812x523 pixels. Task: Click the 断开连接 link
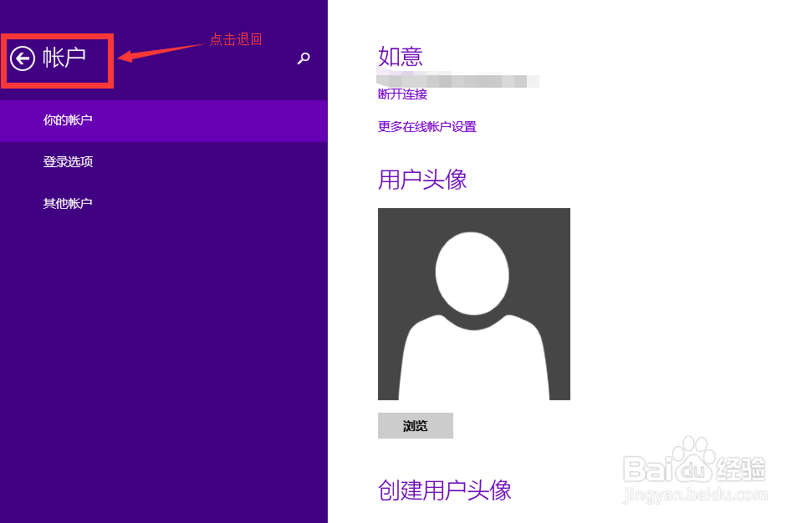[x=402, y=94]
